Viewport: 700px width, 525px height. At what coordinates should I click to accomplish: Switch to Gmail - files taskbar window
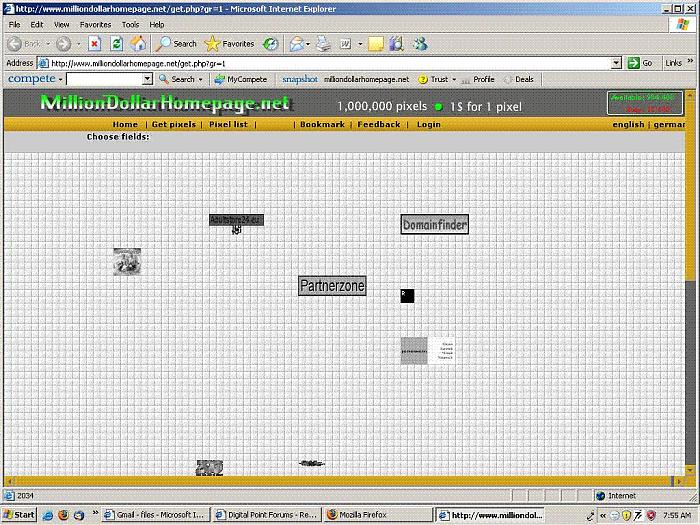click(x=155, y=515)
